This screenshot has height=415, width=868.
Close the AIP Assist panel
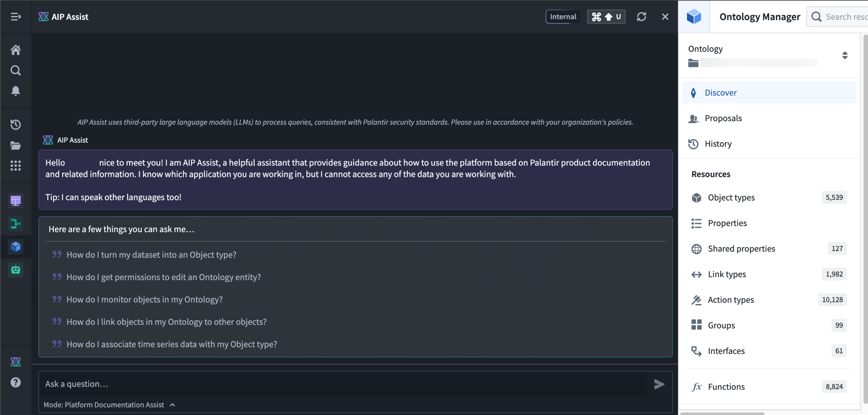(x=665, y=17)
